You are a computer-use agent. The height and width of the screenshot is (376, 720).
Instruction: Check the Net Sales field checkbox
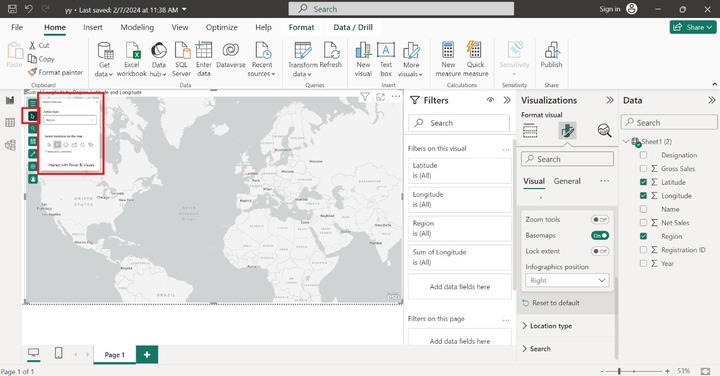click(643, 223)
